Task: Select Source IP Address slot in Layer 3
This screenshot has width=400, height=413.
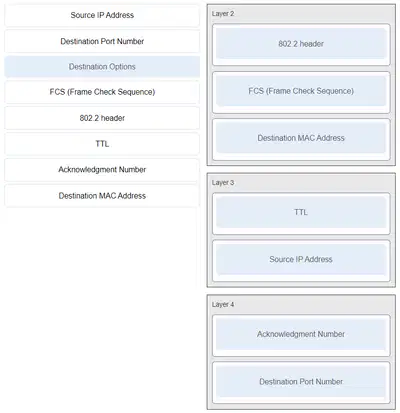Action: point(301,260)
